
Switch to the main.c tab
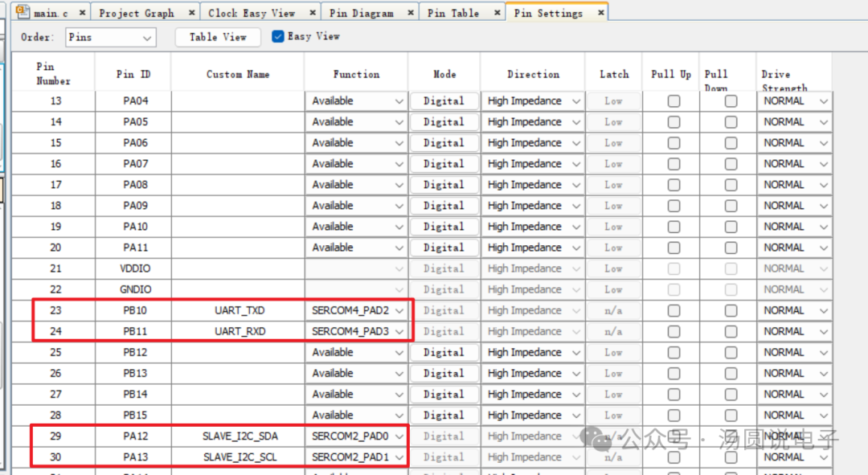tap(51, 13)
